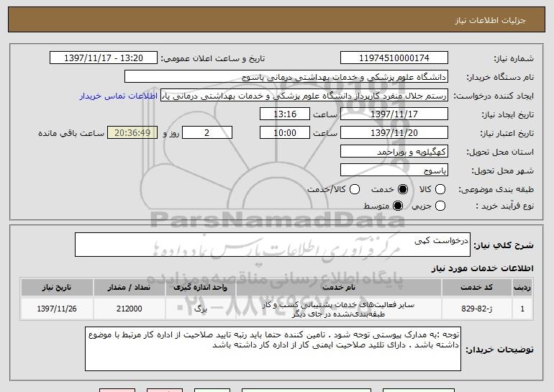
Task: Click the شماره نیاز field 11974510000174
Action: click(x=394, y=58)
